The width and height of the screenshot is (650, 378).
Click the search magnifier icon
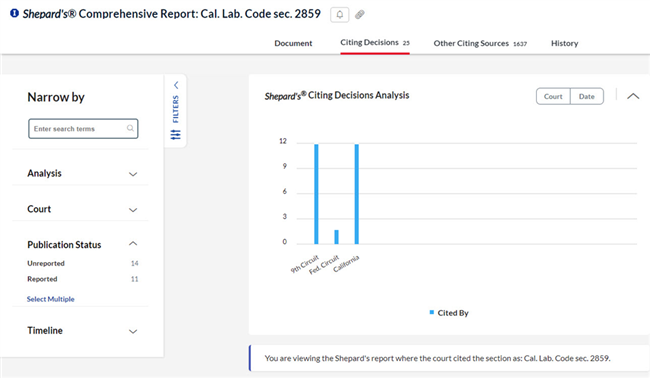click(130, 128)
